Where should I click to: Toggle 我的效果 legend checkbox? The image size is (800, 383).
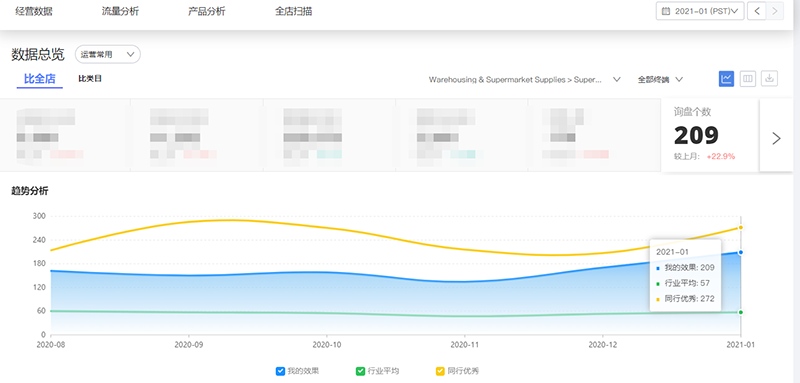pyautogui.click(x=280, y=371)
